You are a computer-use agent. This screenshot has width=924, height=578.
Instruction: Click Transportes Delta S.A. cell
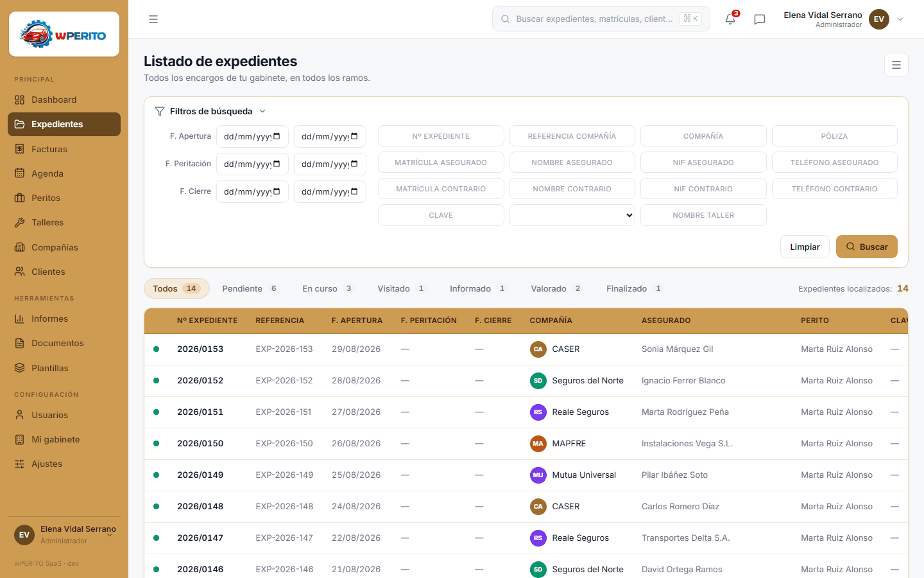(x=685, y=538)
